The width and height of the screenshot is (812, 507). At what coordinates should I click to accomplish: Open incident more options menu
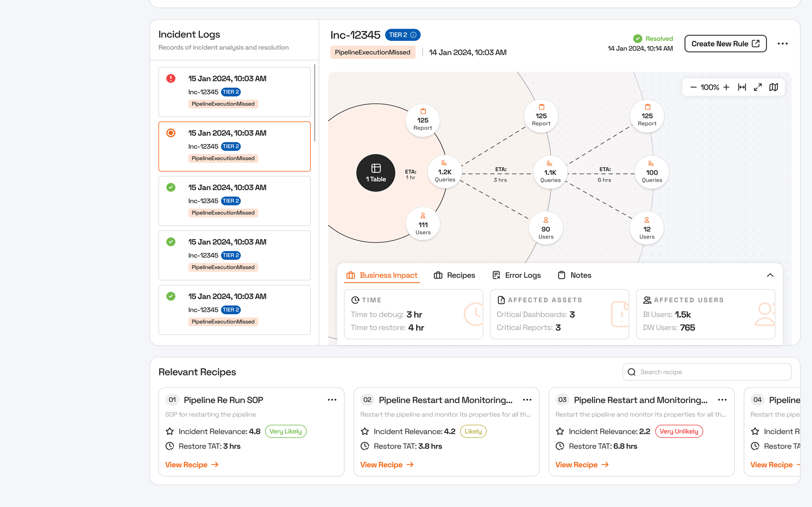[782, 44]
